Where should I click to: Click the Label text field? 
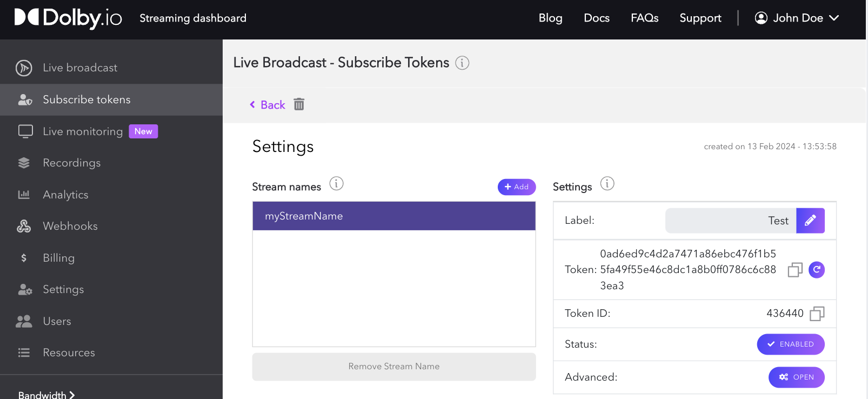730,221
